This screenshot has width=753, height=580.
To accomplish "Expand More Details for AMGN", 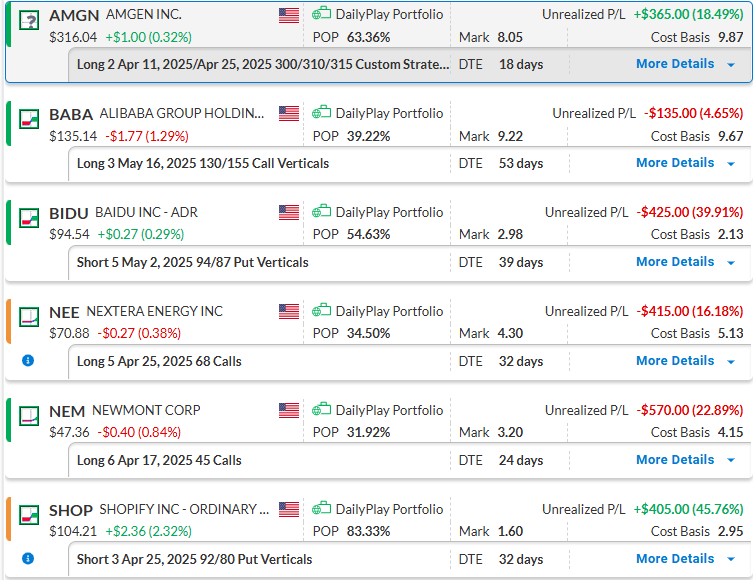I will pos(685,64).
